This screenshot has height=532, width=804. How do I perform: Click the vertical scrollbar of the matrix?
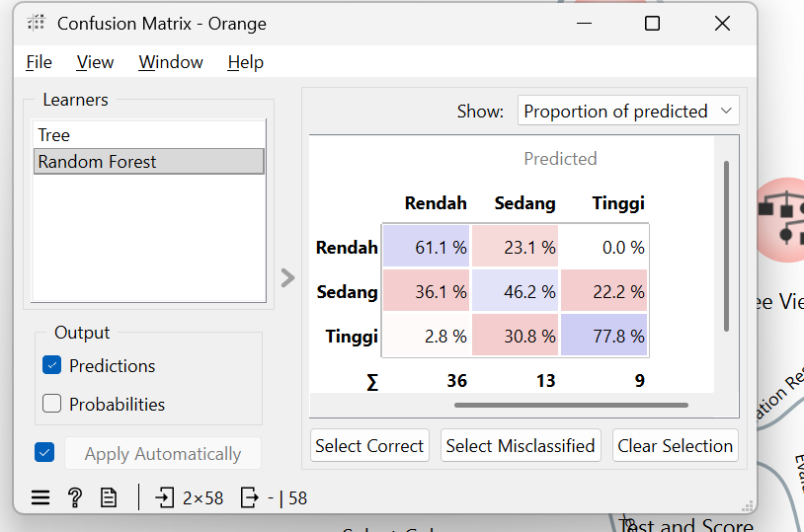(726, 246)
